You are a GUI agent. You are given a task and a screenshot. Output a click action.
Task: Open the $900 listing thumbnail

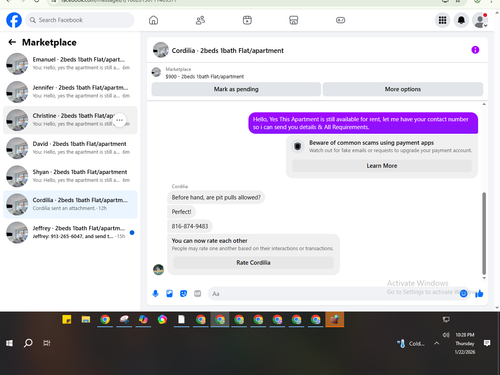point(156,72)
